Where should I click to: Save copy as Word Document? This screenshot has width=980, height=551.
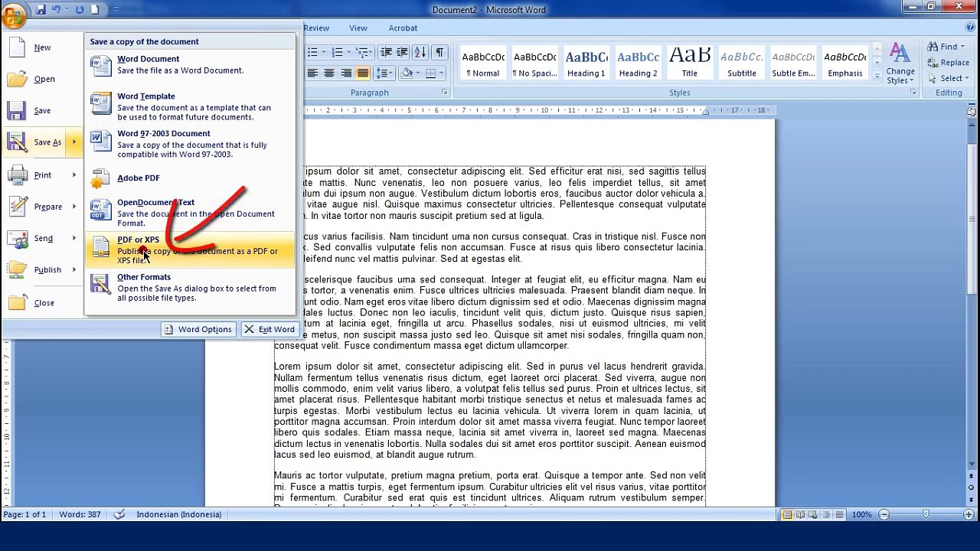pos(190,65)
